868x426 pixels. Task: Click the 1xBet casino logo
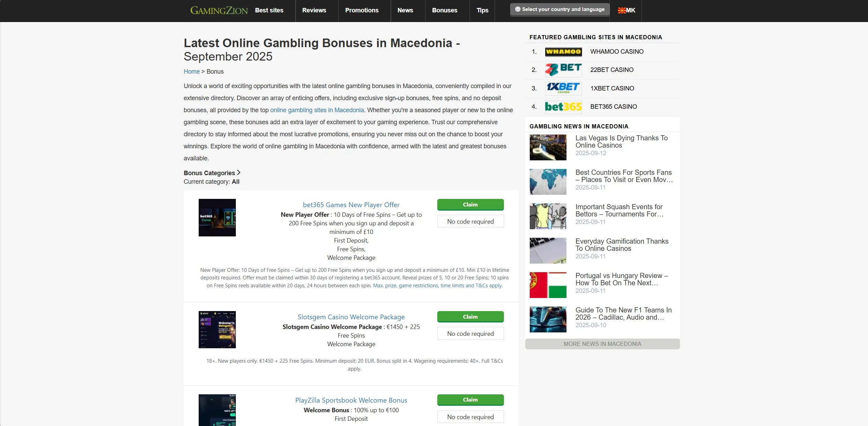point(563,88)
